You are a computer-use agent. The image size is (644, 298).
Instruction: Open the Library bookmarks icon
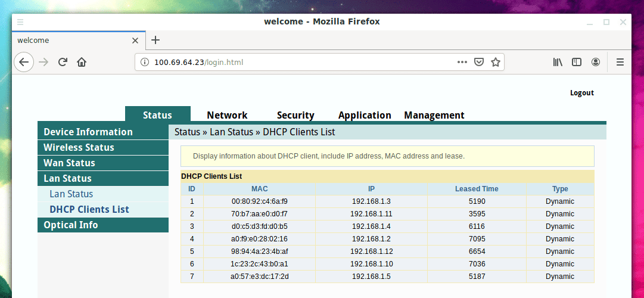[x=558, y=62]
